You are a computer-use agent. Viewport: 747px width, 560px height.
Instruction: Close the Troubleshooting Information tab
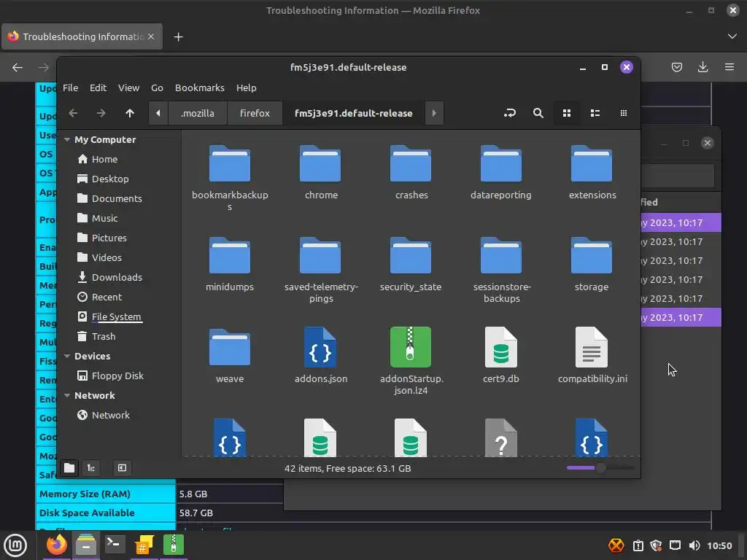point(151,36)
